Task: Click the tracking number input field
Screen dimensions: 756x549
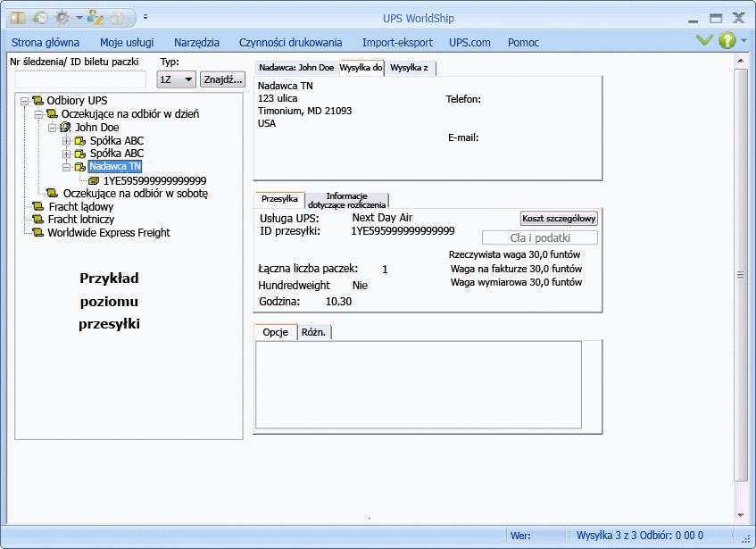Action: click(80, 79)
